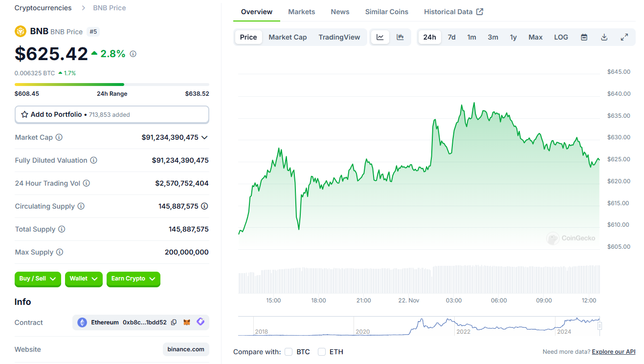Click the $2,570,752,404 trading volume value

point(182,183)
